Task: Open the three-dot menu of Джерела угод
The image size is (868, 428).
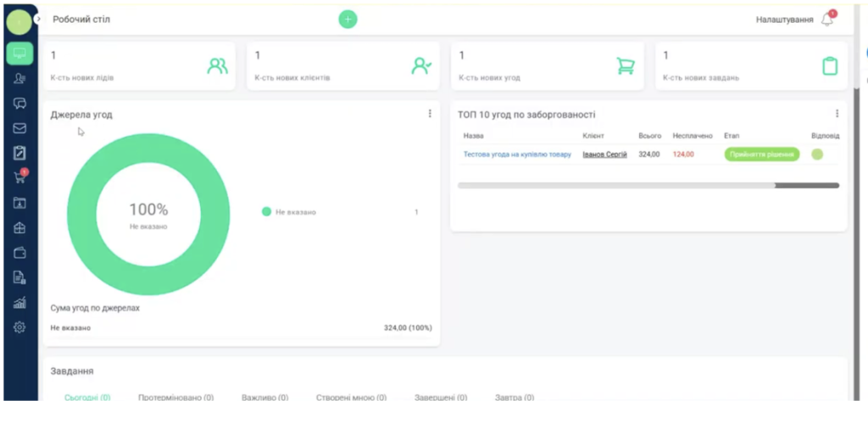Action: [x=430, y=114]
